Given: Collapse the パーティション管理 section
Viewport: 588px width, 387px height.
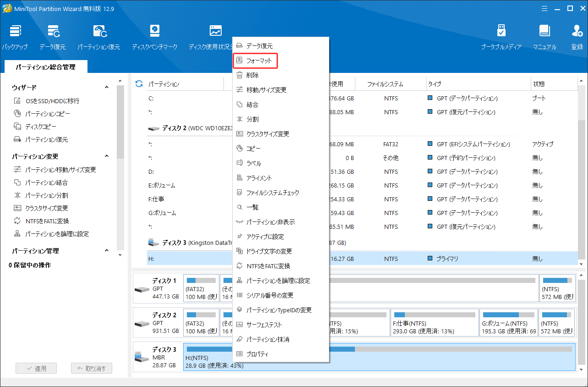Looking at the screenshot, I should (107, 251).
